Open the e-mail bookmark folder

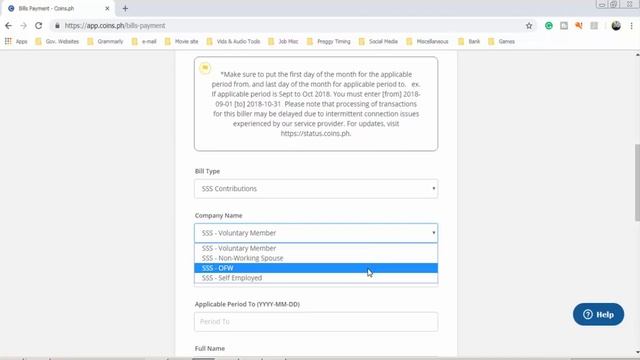pos(144,41)
